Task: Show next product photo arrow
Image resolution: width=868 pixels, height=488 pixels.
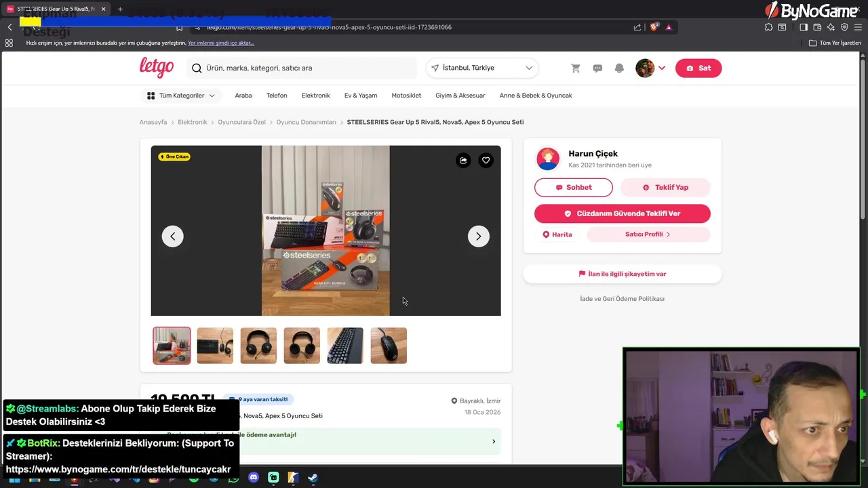Action: 478,236
